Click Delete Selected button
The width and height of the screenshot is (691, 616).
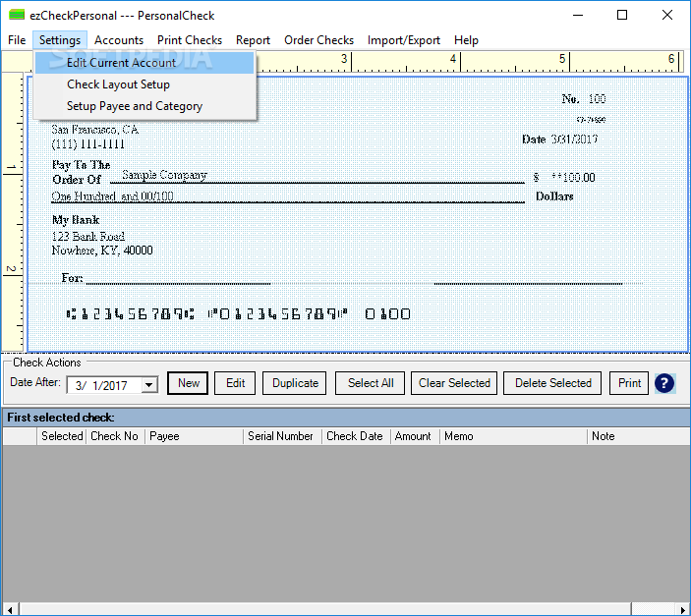click(x=552, y=383)
